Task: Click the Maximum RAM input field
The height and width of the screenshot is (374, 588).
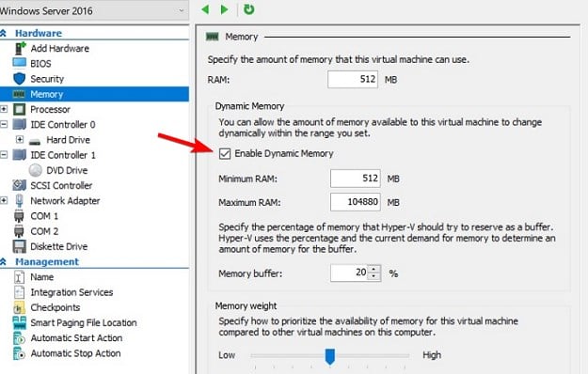Action: (355, 202)
